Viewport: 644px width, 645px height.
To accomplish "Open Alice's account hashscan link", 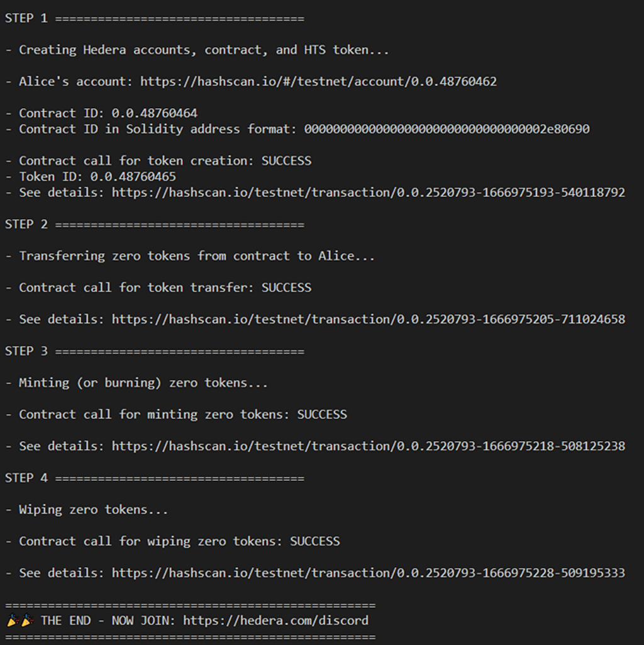I will 318,82.
